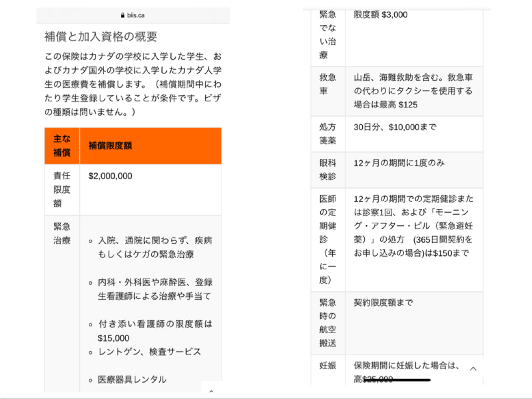Click the 緊急時の航空搬送 row label
The image size is (532, 399).
(x=328, y=323)
